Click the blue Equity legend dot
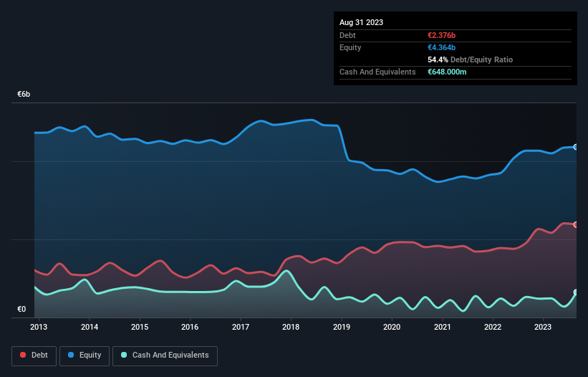The height and width of the screenshot is (377, 588). 71,355
